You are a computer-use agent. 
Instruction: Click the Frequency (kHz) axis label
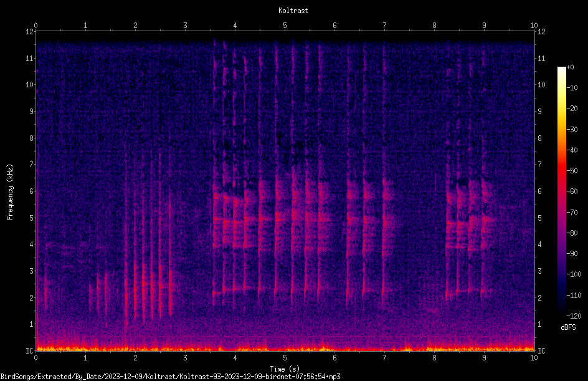click(10, 192)
